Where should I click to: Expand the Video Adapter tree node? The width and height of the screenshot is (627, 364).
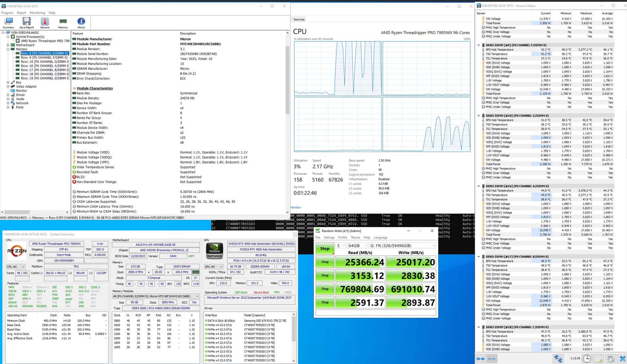pos(8,86)
